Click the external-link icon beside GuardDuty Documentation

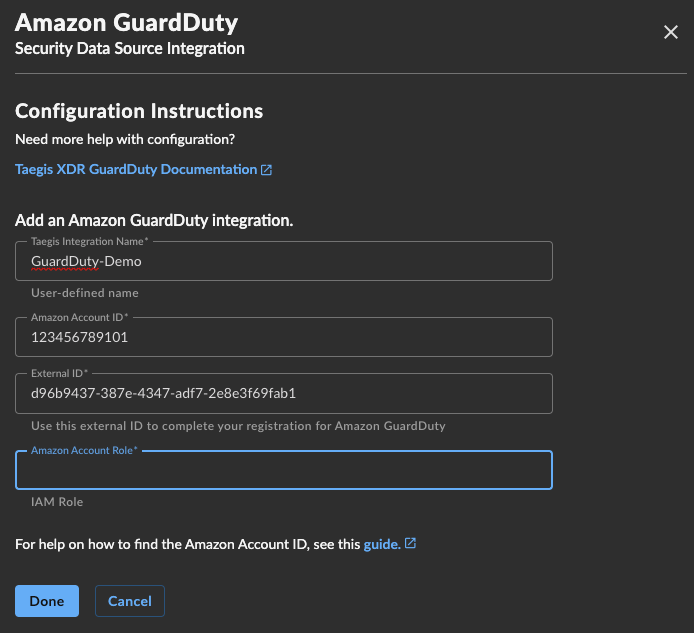tap(266, 170)
